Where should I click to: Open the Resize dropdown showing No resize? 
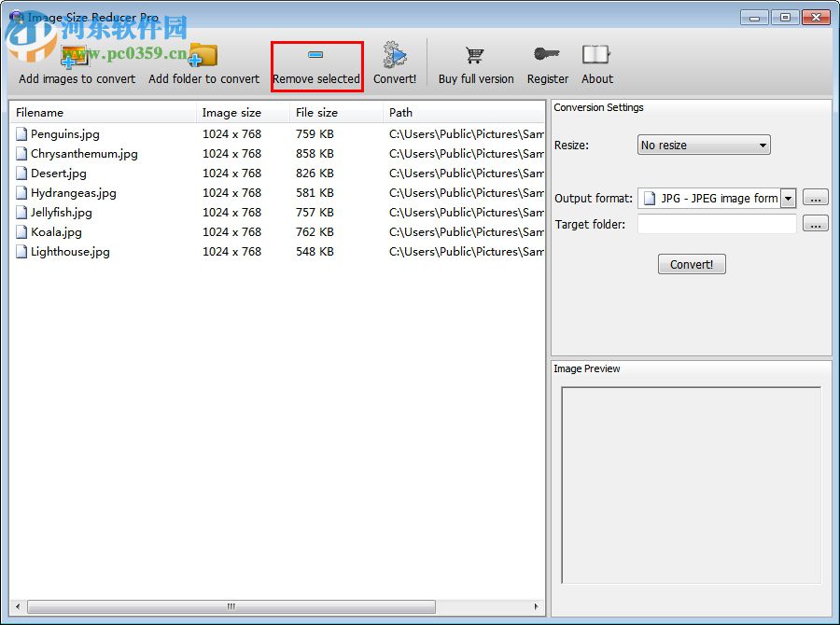[x=703, y=145]
